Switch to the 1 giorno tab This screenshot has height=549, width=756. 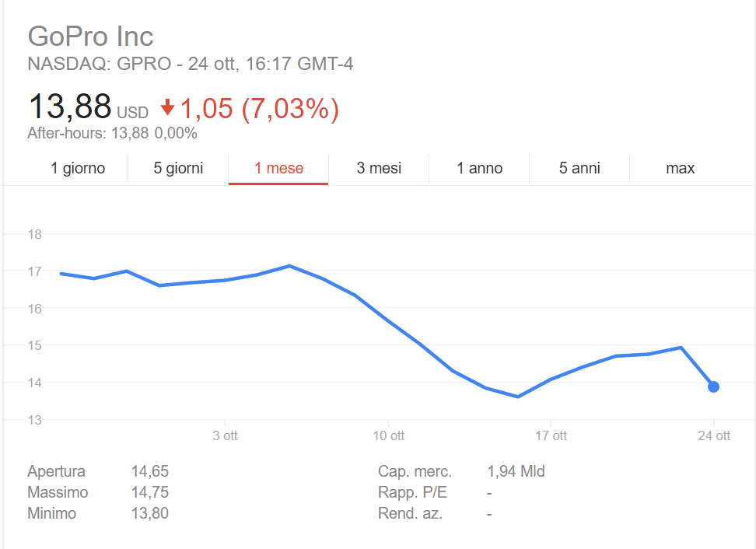point(78,168)
